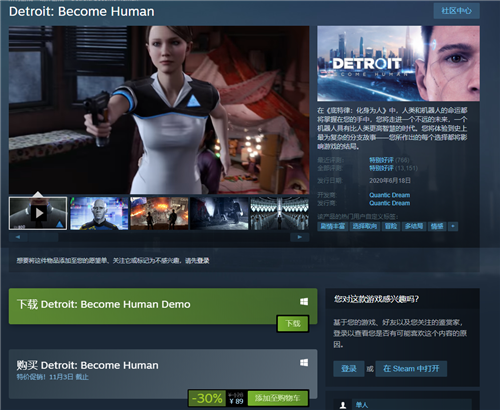
Task: Click release date 2020年6月18日
Action: [x=390, y=181]
